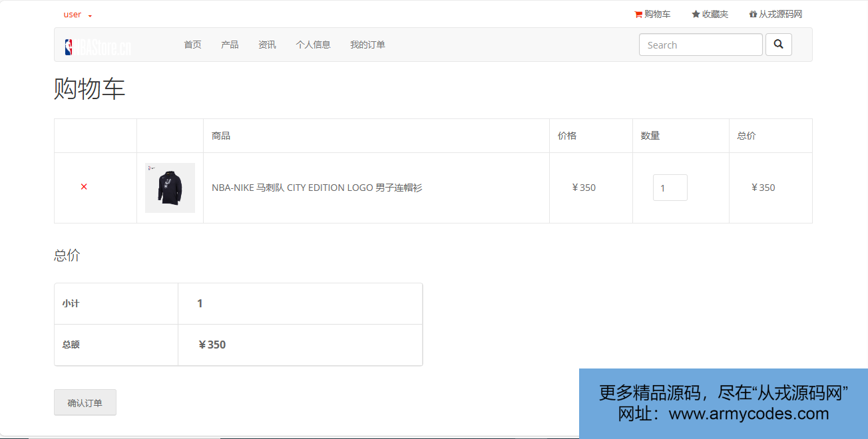Screen dimensions: 868x439
Task: Open the 产品 menu item
Action: 230,45
